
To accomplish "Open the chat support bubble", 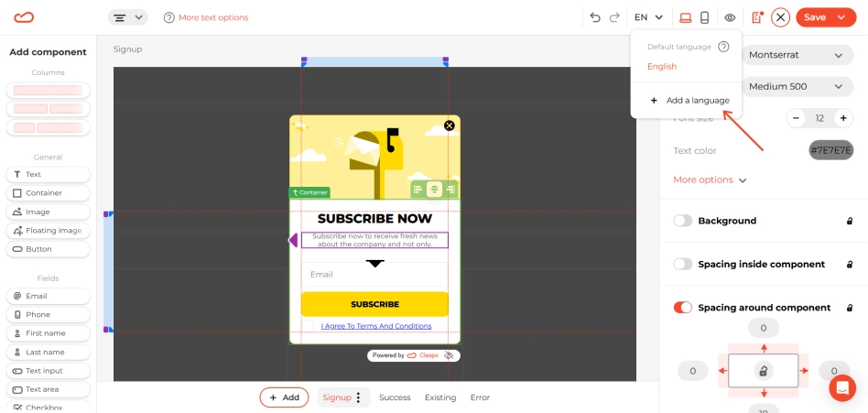I will 842,388.
